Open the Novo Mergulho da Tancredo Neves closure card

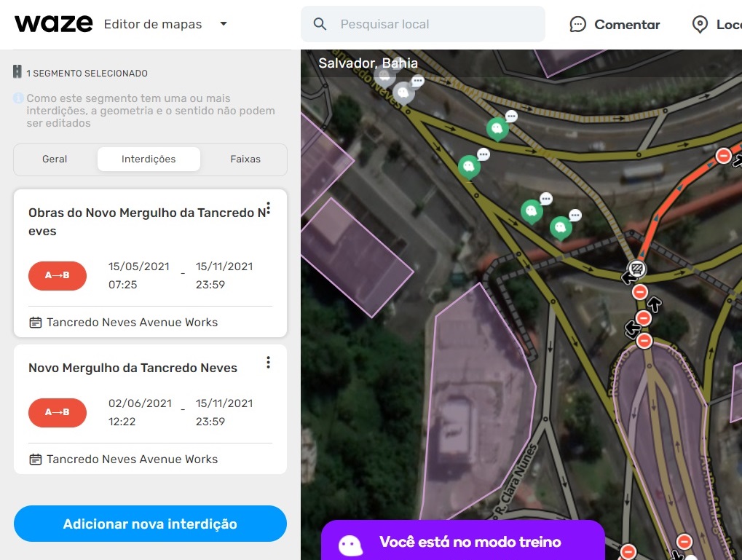(x=133, y=368)
